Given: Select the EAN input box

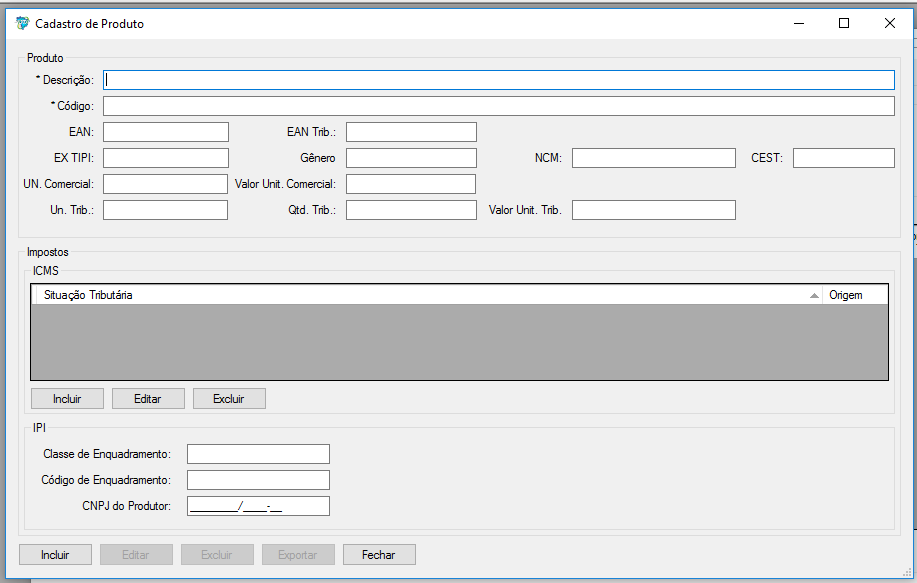Looking at the screenshot, I should (166, 132).
